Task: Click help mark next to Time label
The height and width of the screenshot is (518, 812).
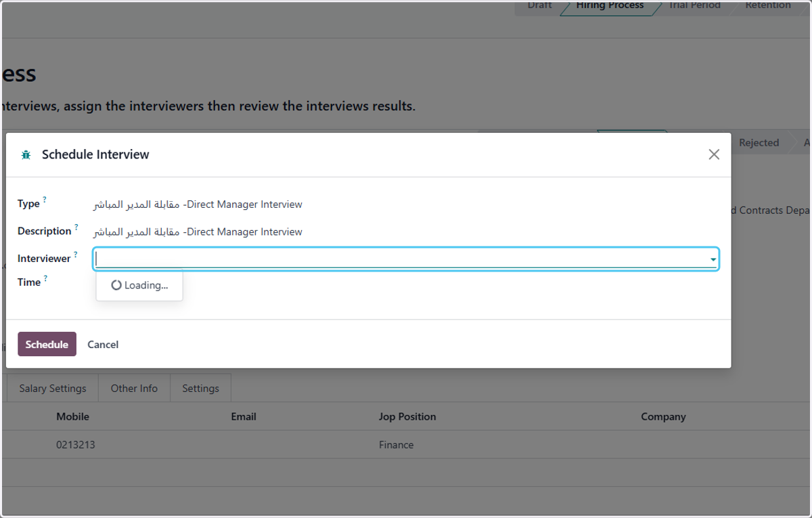Action: click(46, 278)
